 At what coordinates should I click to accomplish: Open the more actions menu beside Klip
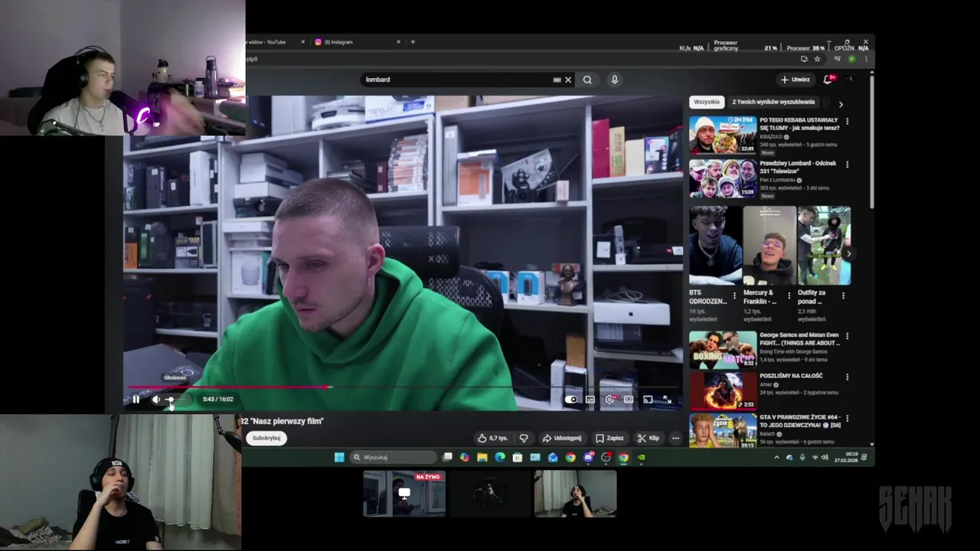coord(675,438)
